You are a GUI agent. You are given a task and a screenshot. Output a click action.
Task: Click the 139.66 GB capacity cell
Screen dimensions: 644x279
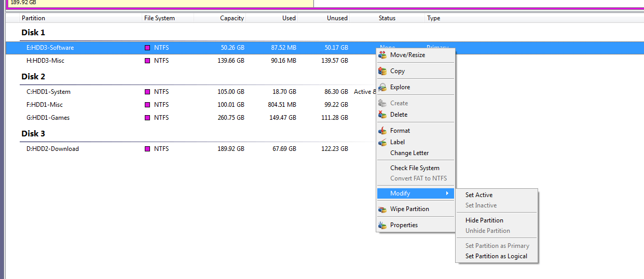231,61
